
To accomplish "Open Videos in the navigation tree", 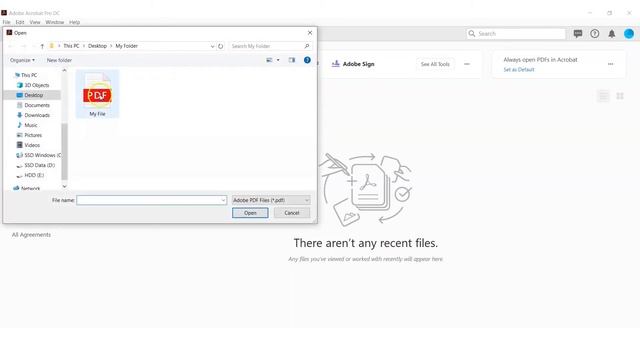I will (32, 145).
